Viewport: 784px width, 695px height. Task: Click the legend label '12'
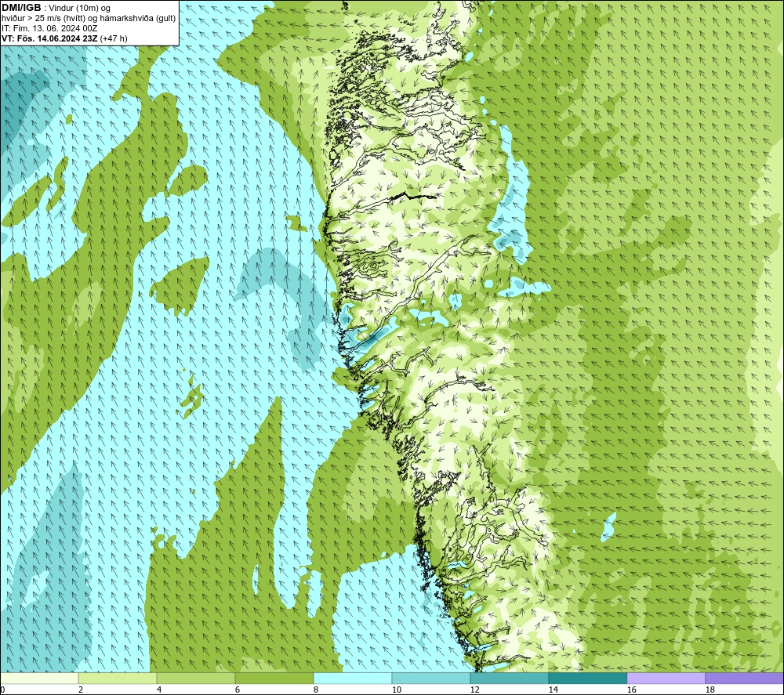[x=475, y=690]
